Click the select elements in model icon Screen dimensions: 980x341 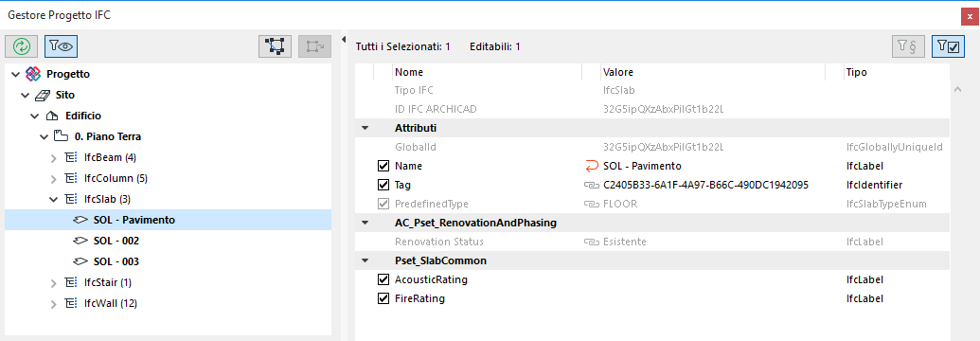point(275,46)
